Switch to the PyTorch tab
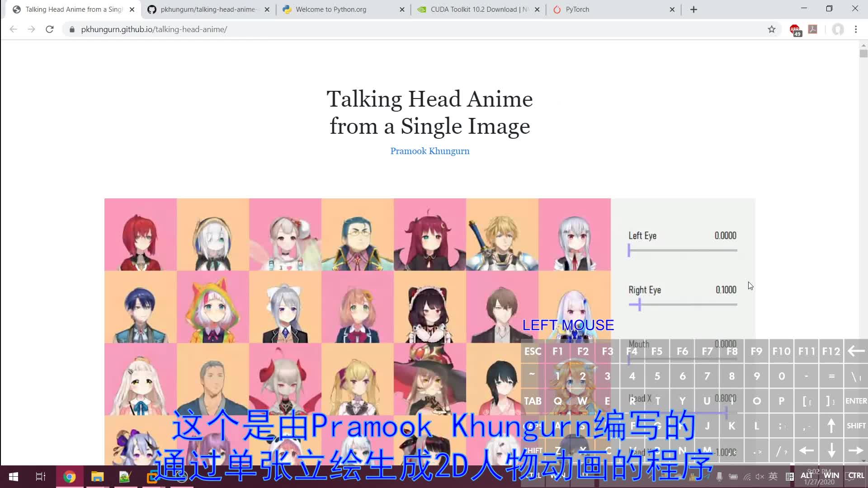This screenshot has width=868, height=488. [613, 9]
